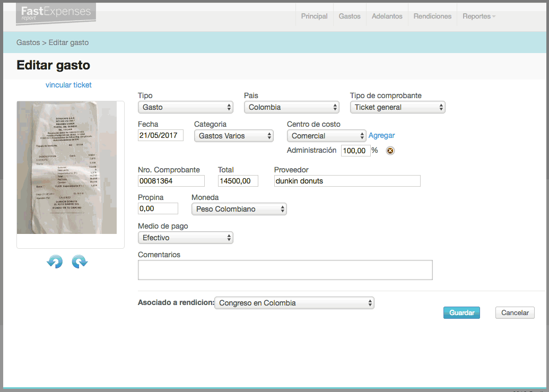Open the Asociado a rendicion dropdown
Screen dimensions: 549x392
click(294, 303)
